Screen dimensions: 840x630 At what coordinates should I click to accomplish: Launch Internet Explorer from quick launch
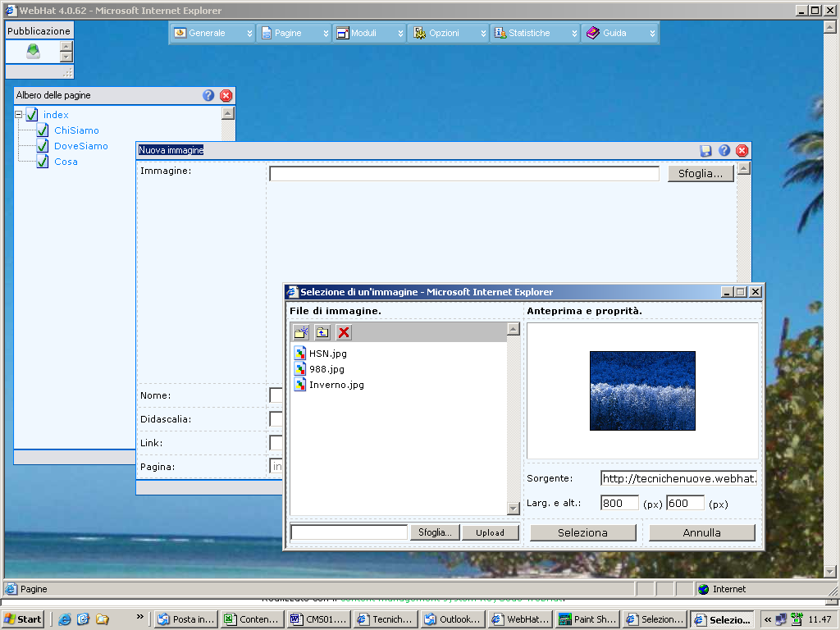[x=65, y=619]
